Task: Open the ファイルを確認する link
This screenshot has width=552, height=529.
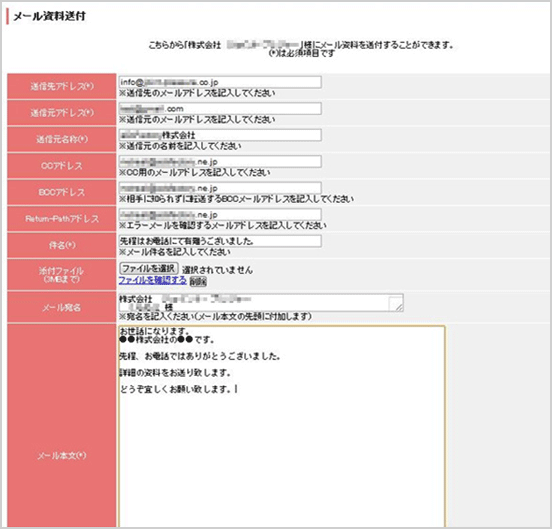Action: pyautogui.click(x=152, y=280)
